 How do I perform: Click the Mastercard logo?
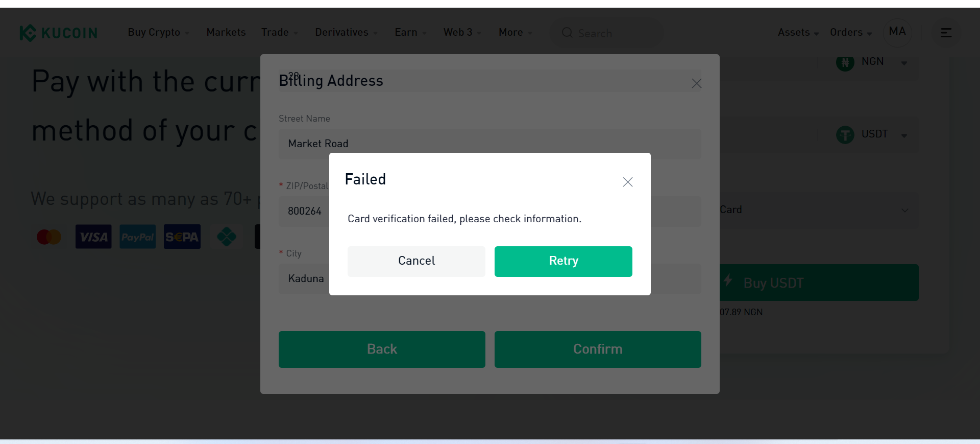(49, 237)
